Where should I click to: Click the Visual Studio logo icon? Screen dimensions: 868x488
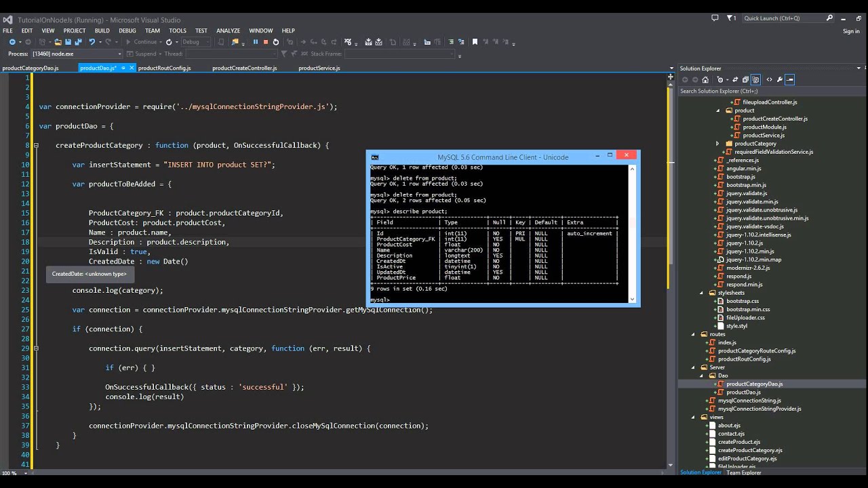[x=7, y=19]
